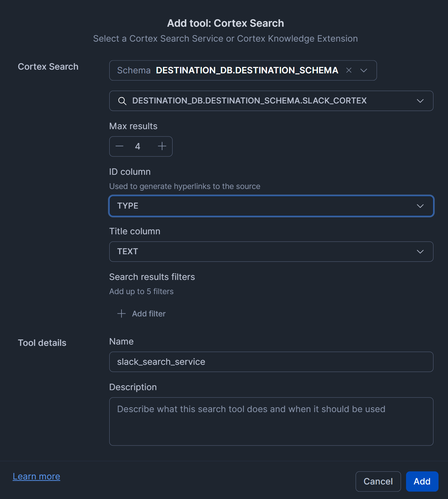448x499 pixels.
Task: Click the chevron in the Title column selector
Action: (x=420, y=252)
